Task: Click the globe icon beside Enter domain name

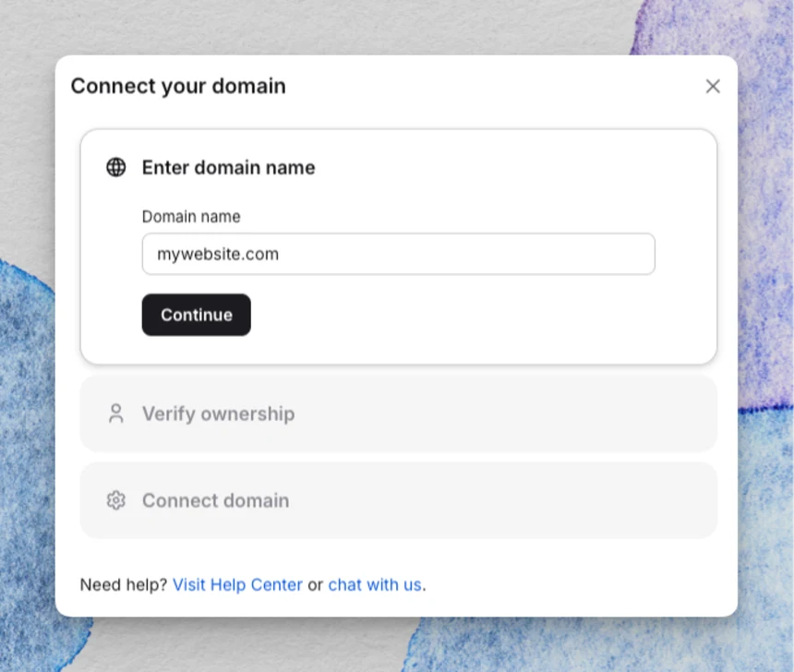Action: coord(115,167)
